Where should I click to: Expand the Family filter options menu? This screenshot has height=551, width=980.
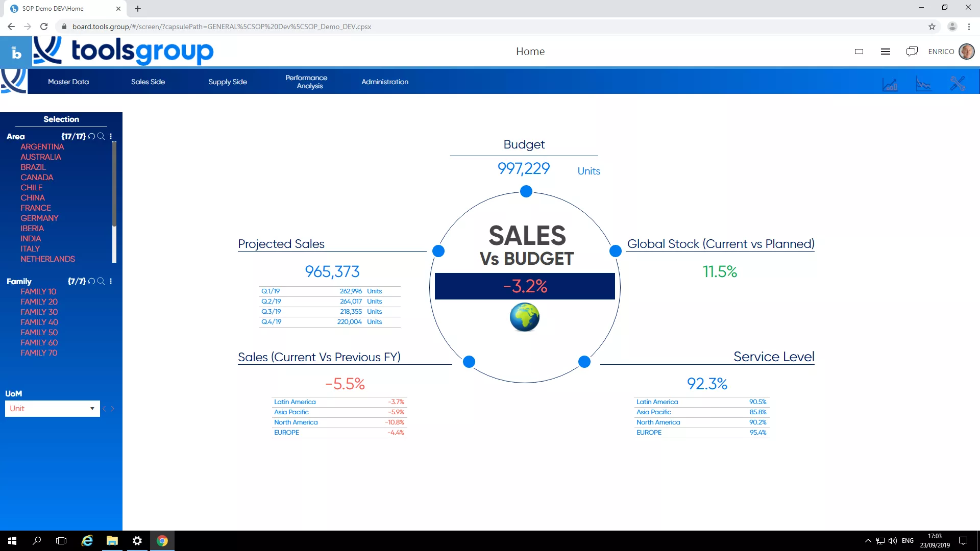tap(111, 281)
